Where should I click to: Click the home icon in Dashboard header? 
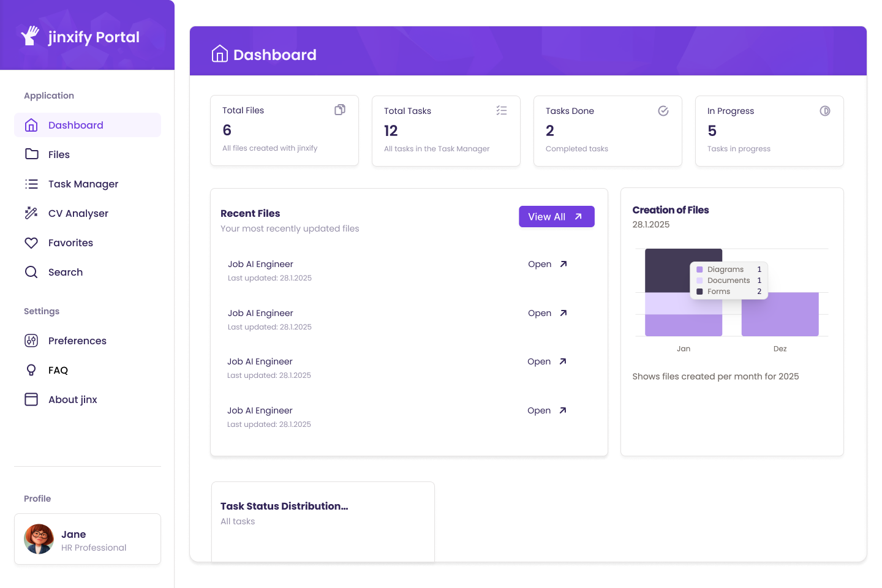click(219, 54)
